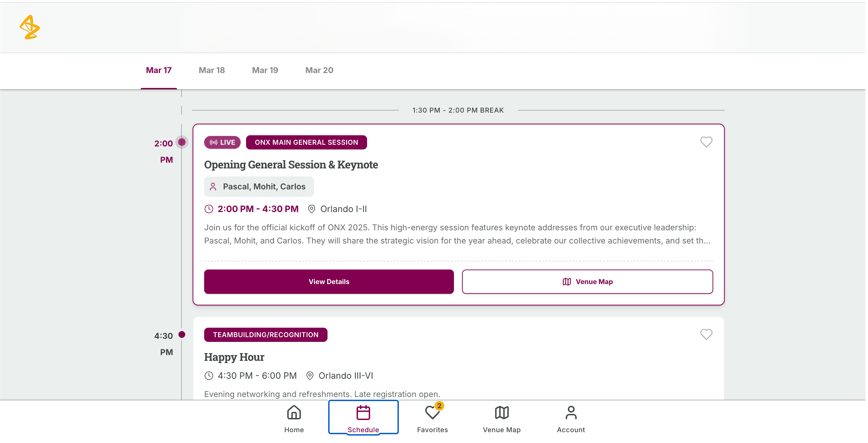Select the Mar 20 date tab
This screenshot has width=868, height=443.
319,70
